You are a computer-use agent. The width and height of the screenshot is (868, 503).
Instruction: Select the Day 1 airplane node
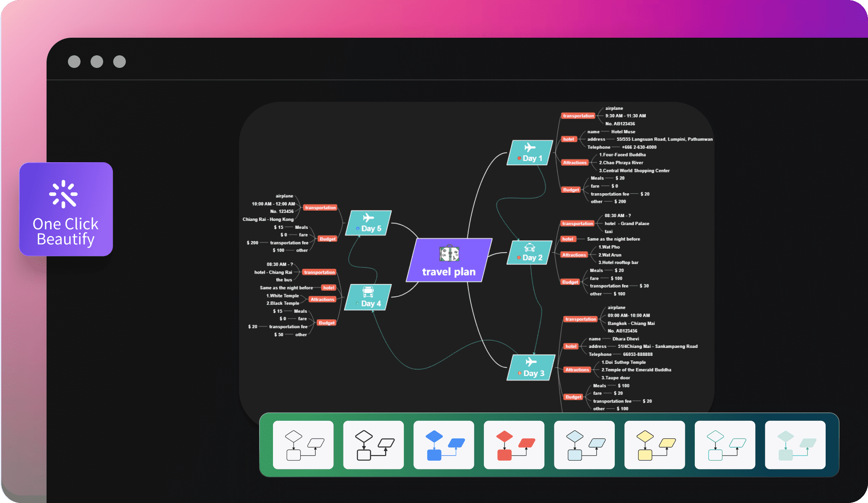(530, 153)
